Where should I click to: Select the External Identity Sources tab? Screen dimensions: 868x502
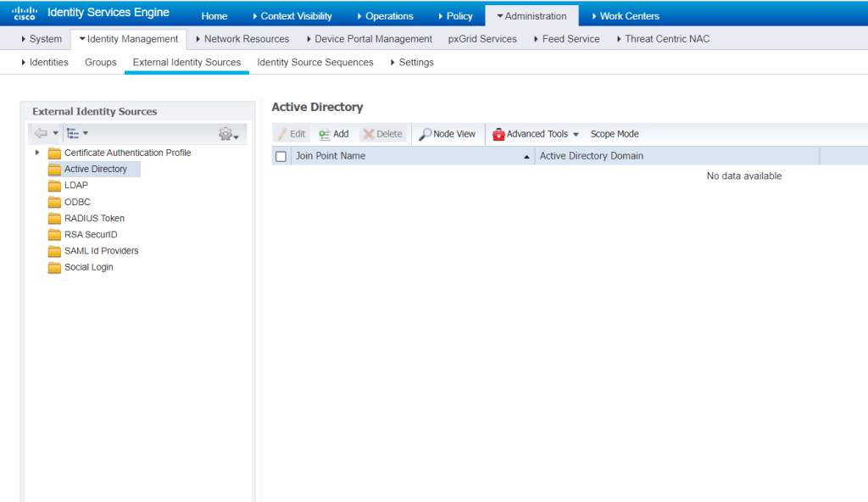pyautogui.click(x=186, y=62)
